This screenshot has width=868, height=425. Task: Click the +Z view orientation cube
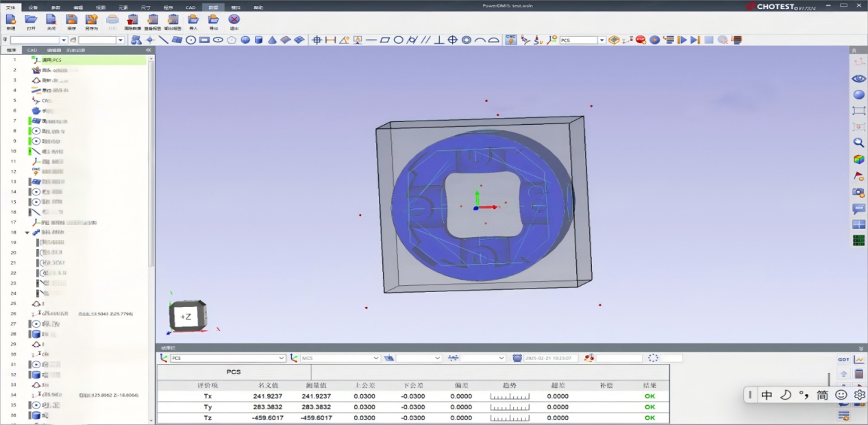coord(186,316)
